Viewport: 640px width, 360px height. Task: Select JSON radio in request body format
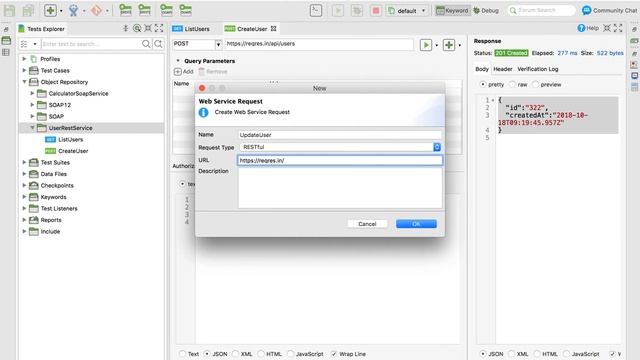207,354
